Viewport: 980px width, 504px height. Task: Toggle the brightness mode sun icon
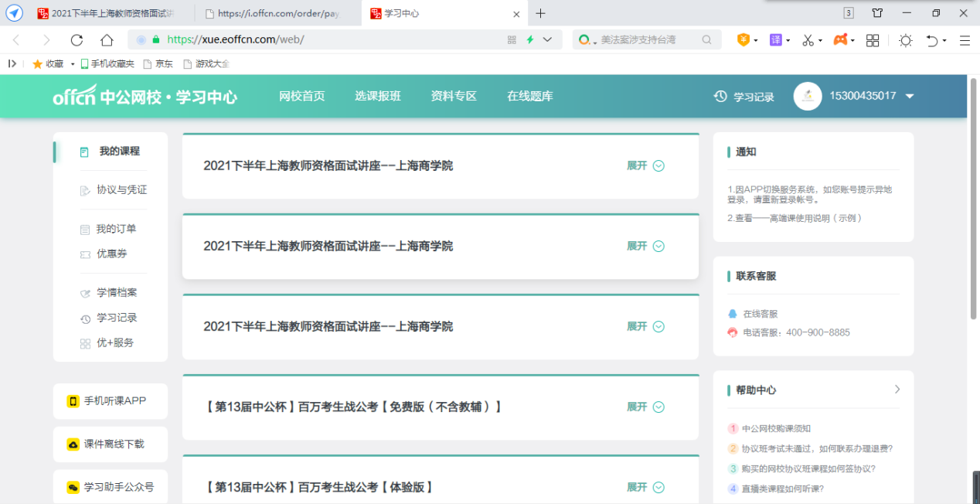[905, 40]
